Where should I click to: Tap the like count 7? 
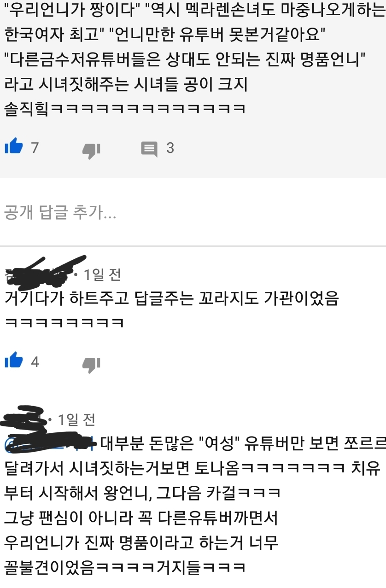point(35,148)
